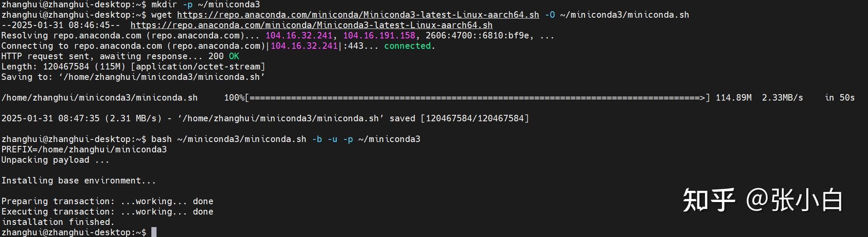This screenshot has height=237, width=868.
Task: Click the underlined URL beside the 08:46:45 timestamp
Action: coord(311,25)
